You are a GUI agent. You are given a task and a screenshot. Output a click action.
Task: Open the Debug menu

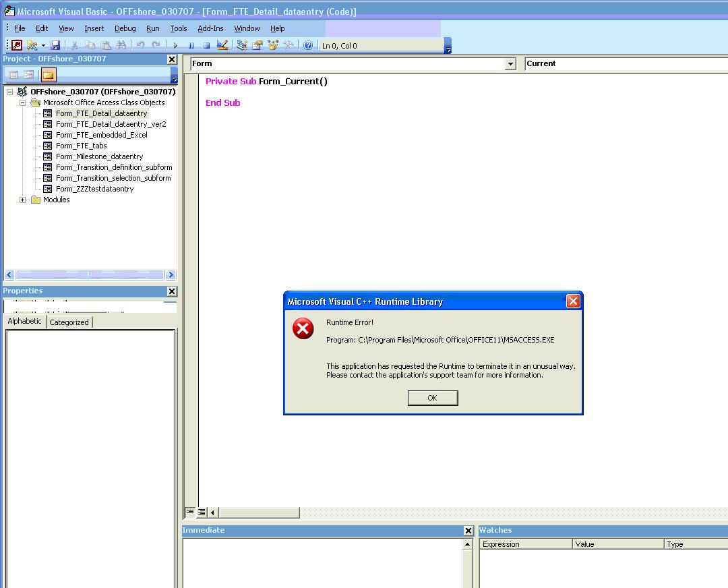pos(125,28)
